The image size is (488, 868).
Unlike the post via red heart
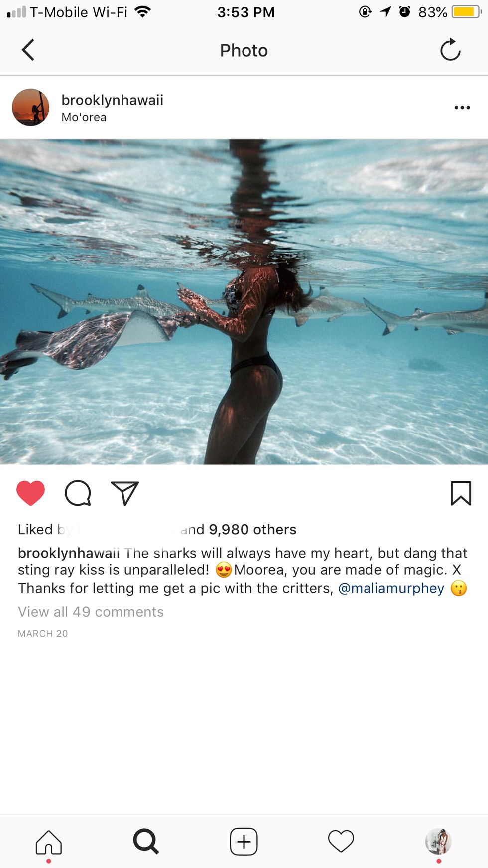(x=31, y=493)
